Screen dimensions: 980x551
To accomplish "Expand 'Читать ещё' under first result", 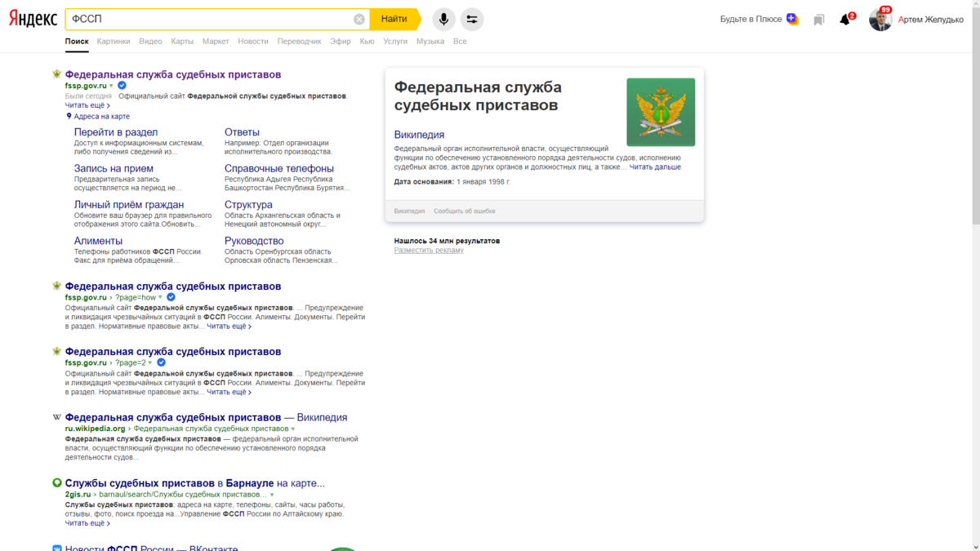I will [x=87, y=105].
